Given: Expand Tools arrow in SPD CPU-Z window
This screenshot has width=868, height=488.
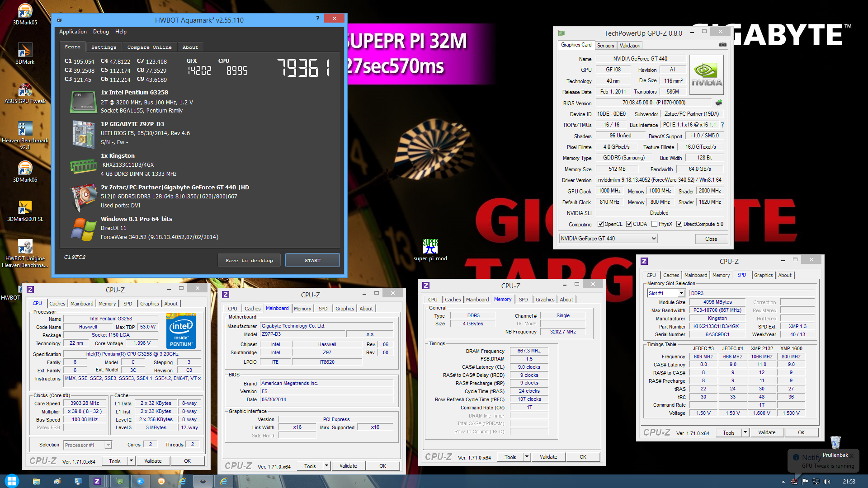Looking at the screenshot, I should coord(745,432).
